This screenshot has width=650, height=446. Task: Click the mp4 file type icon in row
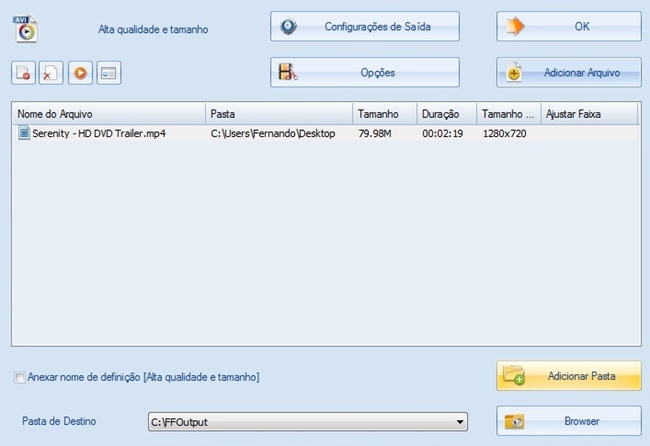click(24, 133)
